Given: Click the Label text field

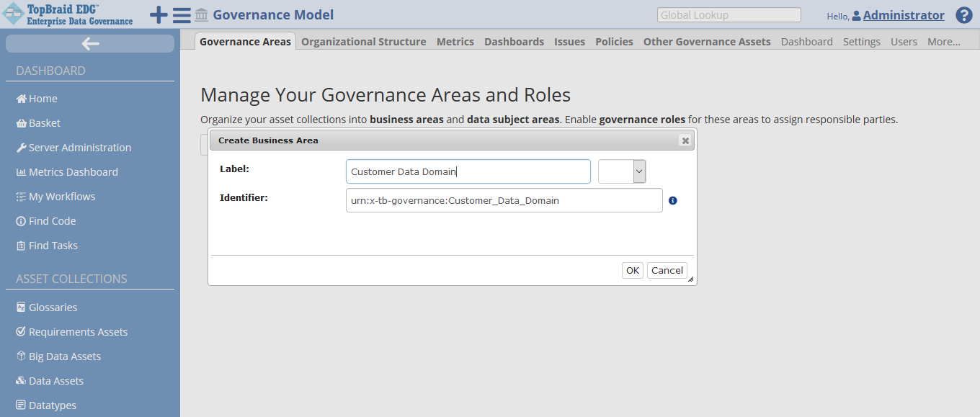Looking at the screenshot, I should 468,171.
